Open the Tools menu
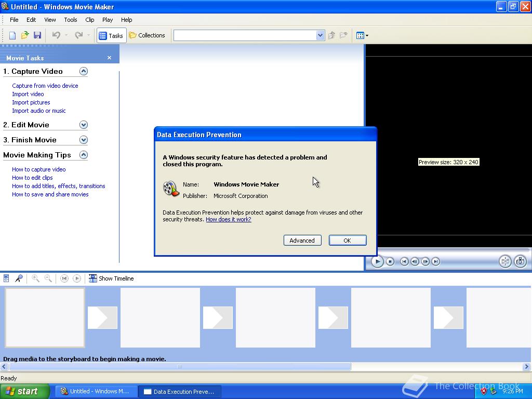The height and width of the screenshot is (399, 532). pos(71,20)
